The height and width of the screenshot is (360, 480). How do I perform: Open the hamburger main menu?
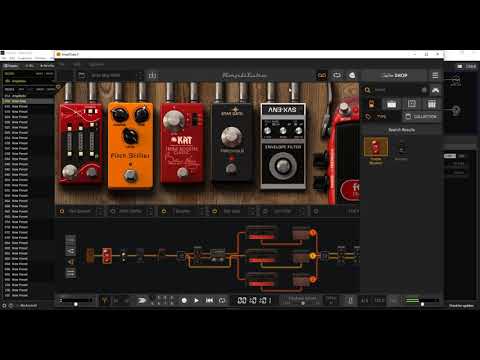pos(435,75)
